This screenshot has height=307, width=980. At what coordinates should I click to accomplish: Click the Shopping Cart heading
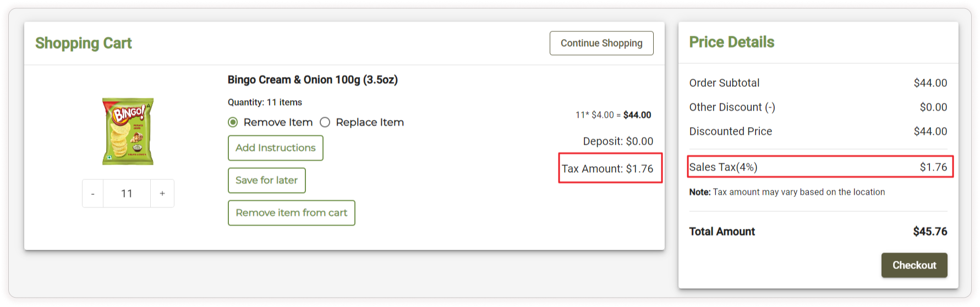(x=84, y=43)
